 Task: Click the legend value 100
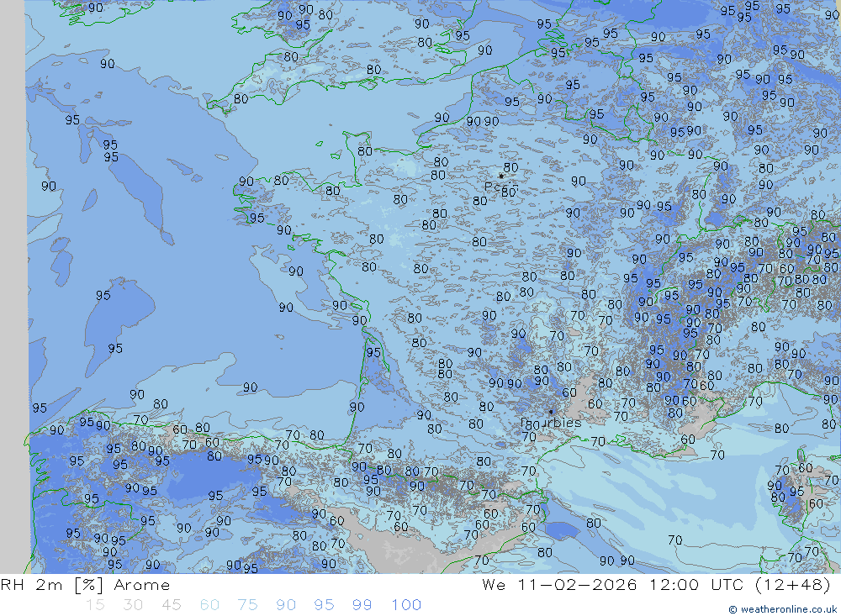pyautogui.click(x=406, y=605)
